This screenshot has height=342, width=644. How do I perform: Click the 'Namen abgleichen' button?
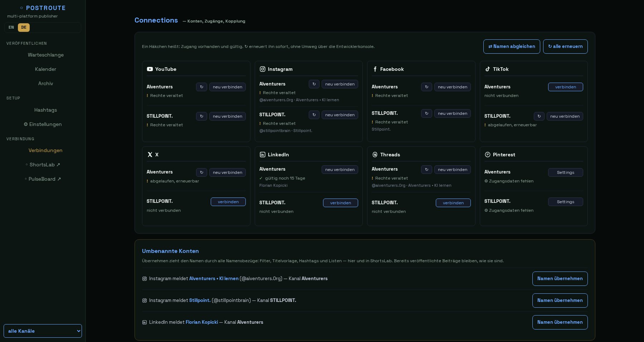(x=512, y=47)
